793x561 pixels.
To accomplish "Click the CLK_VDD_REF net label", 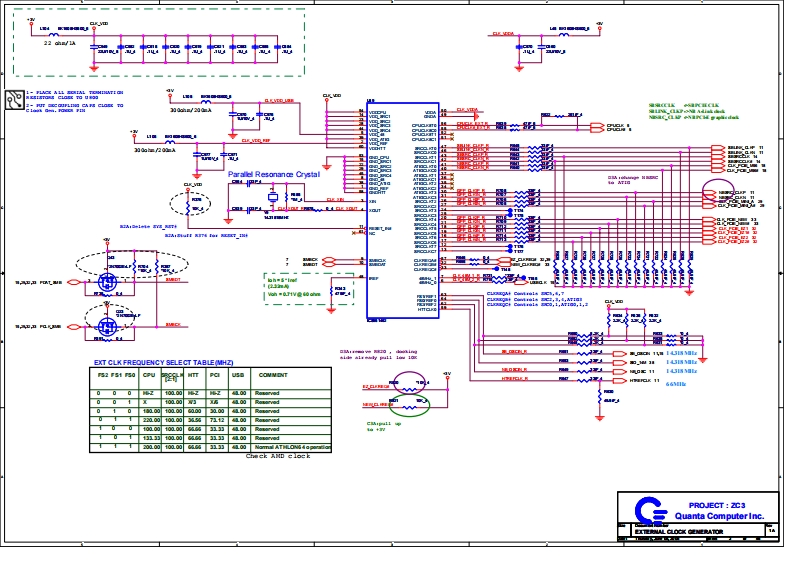I will click(257, 141).
